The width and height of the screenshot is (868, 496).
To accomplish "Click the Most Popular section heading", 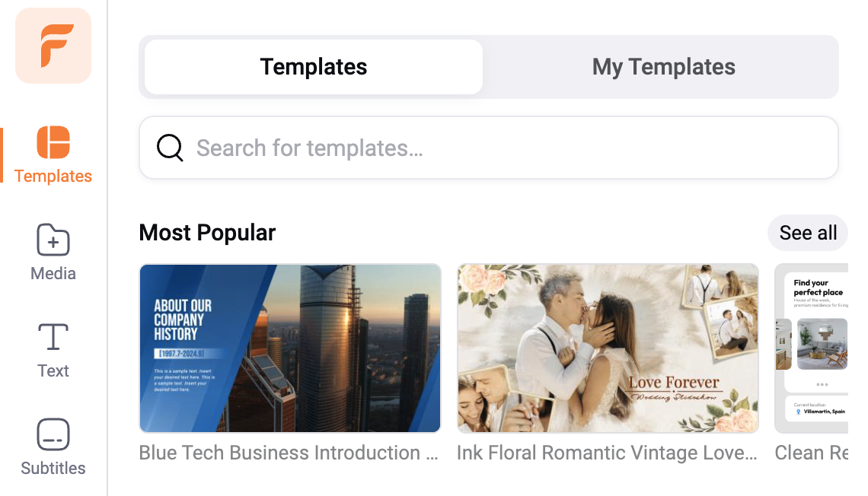I will [207, 233].
